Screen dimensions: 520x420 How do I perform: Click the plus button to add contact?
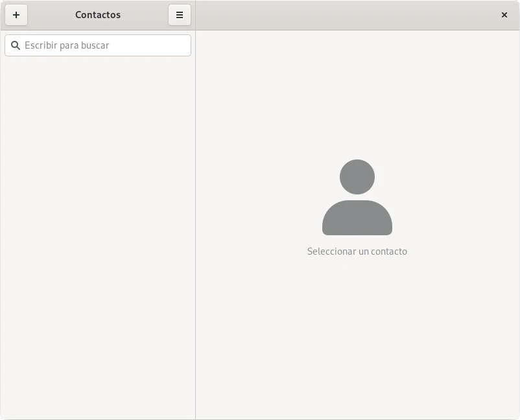[16, 15]
